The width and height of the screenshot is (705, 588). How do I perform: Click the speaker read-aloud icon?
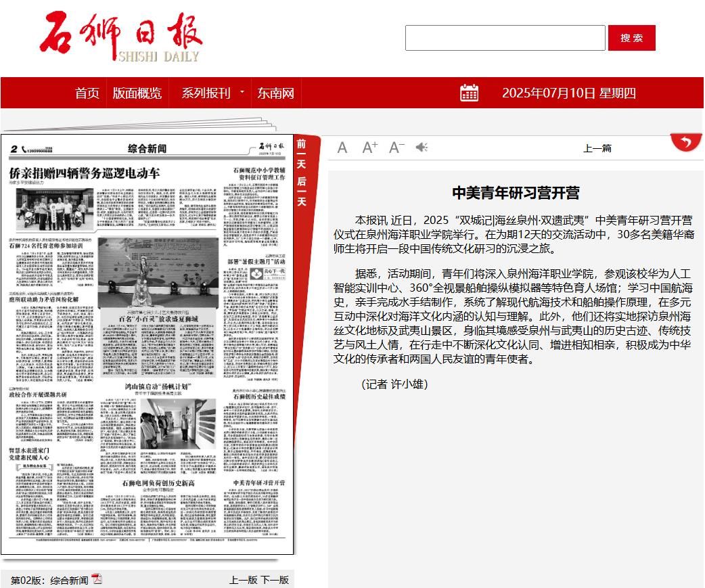point(422,148)
